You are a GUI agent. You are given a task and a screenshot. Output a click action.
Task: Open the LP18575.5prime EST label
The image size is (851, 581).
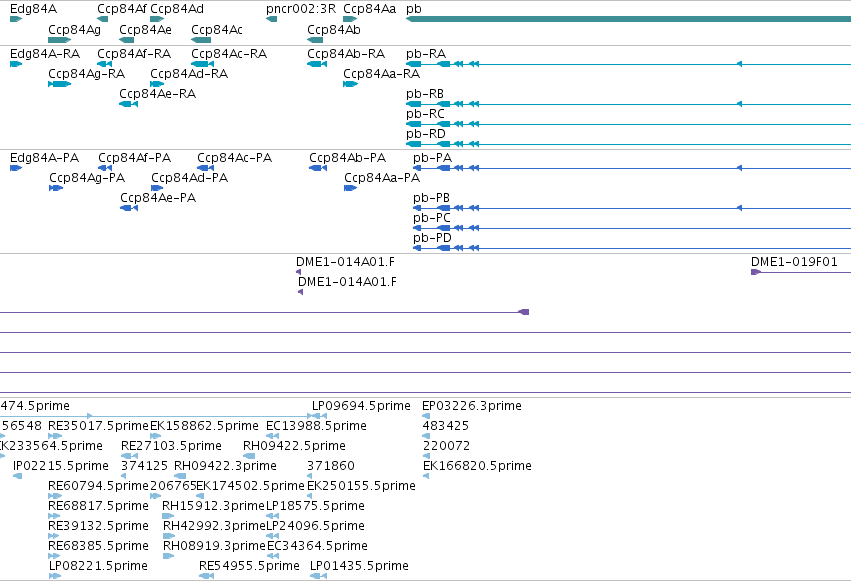(315, 506)
